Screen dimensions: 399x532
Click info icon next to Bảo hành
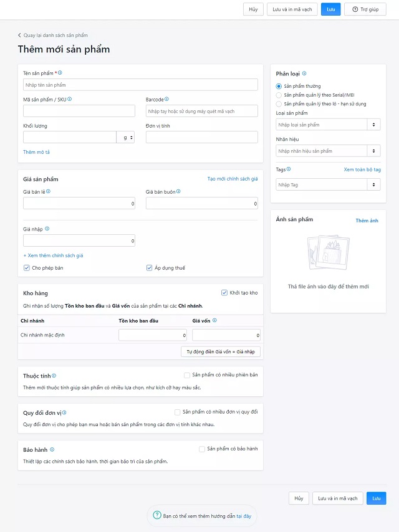point(52,449)
